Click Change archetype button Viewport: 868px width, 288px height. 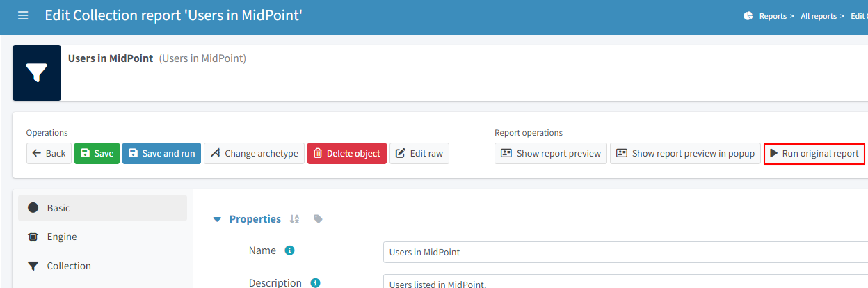[254, 154]
